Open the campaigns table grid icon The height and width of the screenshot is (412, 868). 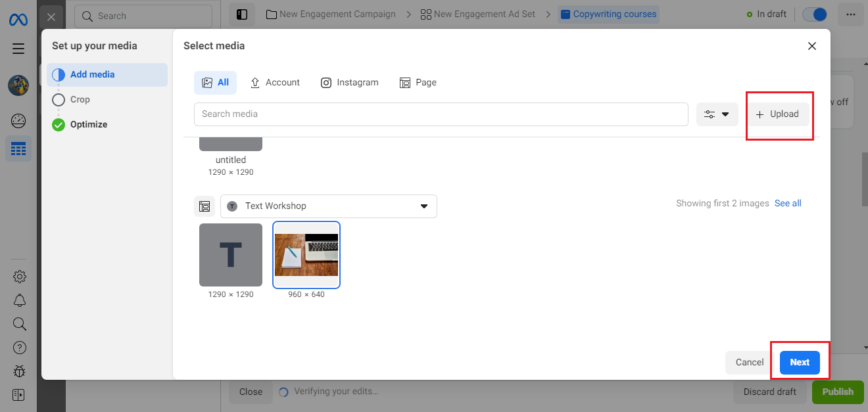(x=18, y=149)
